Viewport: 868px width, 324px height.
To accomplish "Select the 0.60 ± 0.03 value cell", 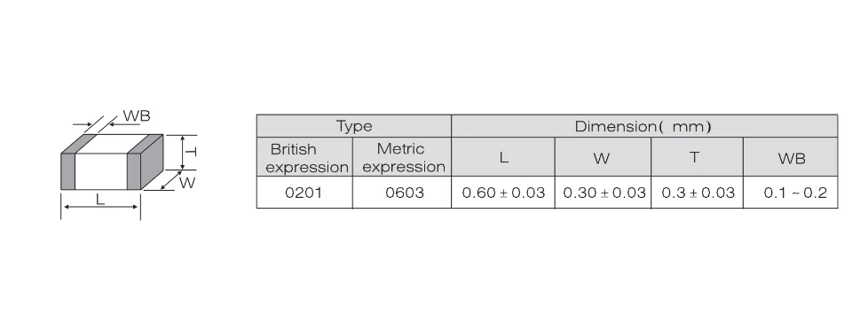I will pos(503,193).
